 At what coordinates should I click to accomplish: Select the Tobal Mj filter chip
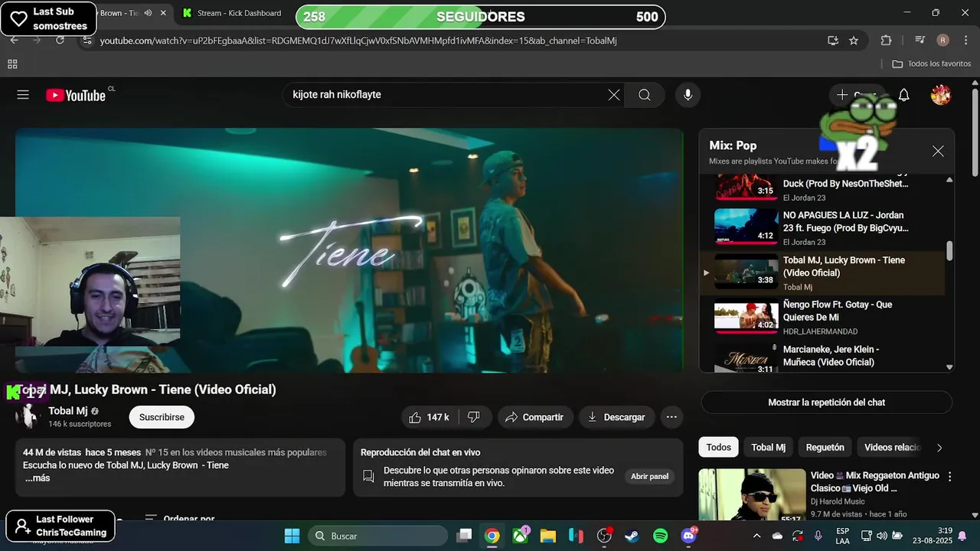pos(768,448)
